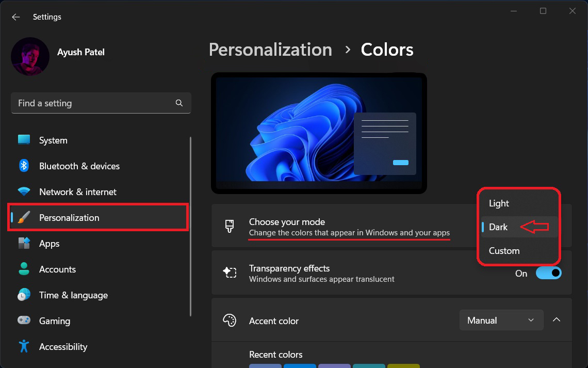The height and width of the screenshot is (368, 588).
Task: Click the Colors page title
Action: pos(387,50)
